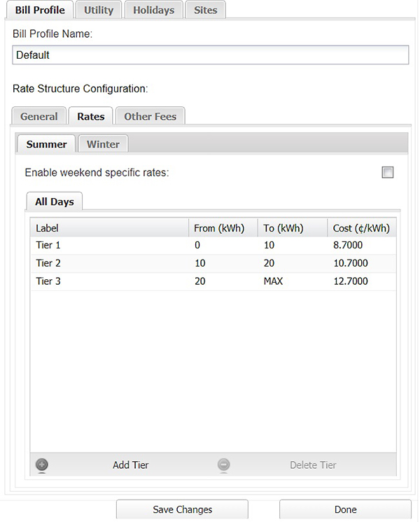Click the Cost column header
Viewport: 420px width, 522px height.
coord(361,228)
